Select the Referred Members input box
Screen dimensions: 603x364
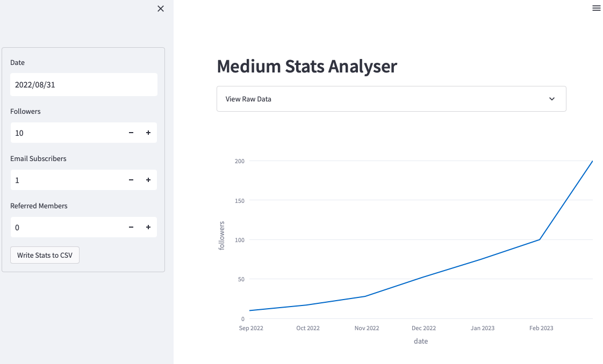coord(64,227)
